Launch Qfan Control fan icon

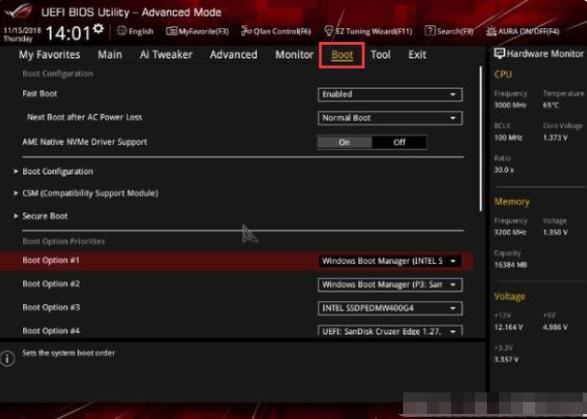[246, 31]
